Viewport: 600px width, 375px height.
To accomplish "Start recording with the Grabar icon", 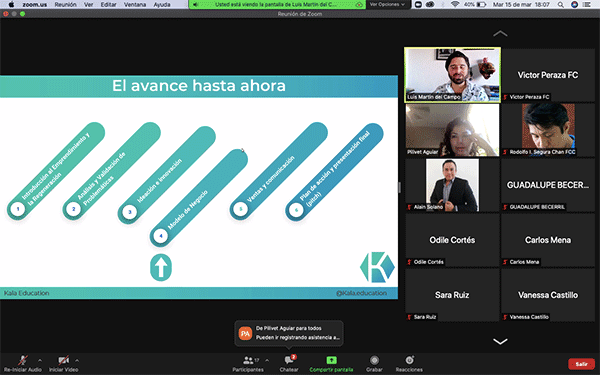I will tap(374, 360).
